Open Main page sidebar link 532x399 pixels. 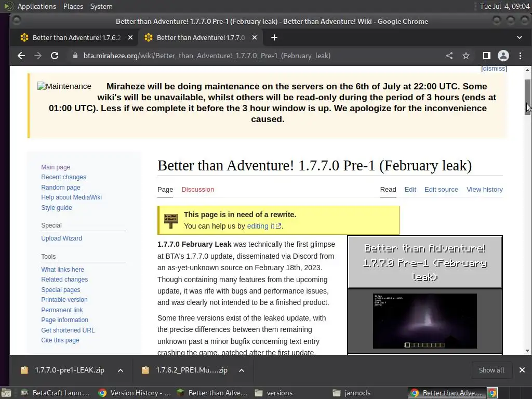(56, 167)
